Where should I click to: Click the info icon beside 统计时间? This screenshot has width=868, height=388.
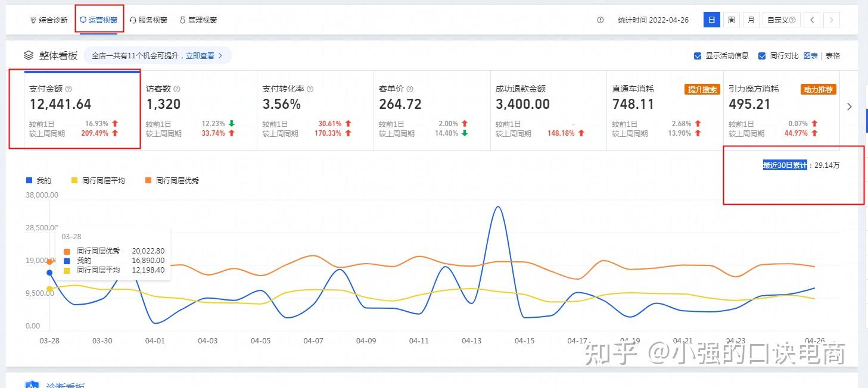tap(600, 20)
